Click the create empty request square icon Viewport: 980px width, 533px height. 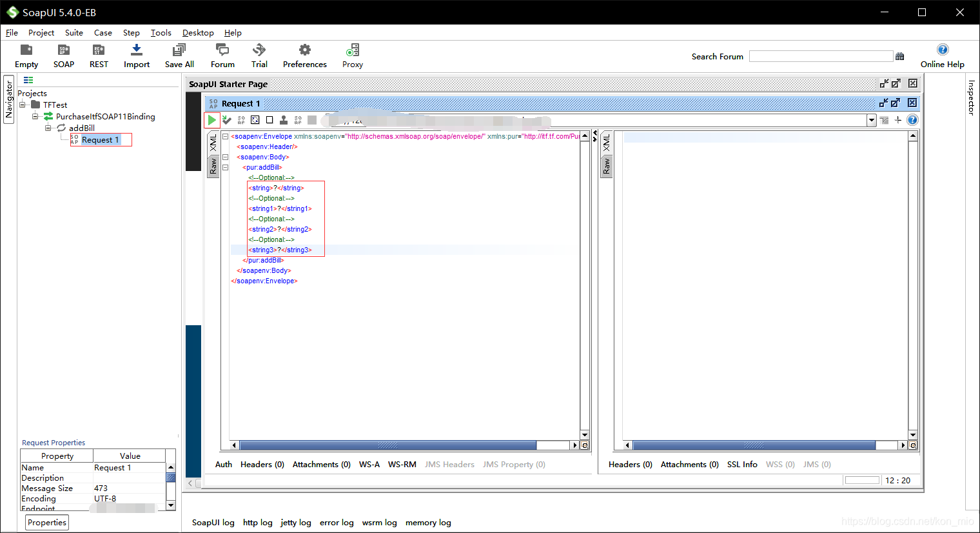click(x=269, y=120)
